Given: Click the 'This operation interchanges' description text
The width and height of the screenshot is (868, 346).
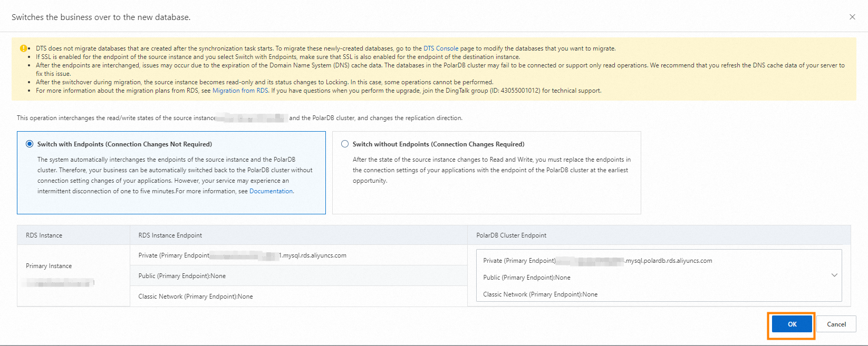Looking at the screenshot, I should click(x=239, y=118).
